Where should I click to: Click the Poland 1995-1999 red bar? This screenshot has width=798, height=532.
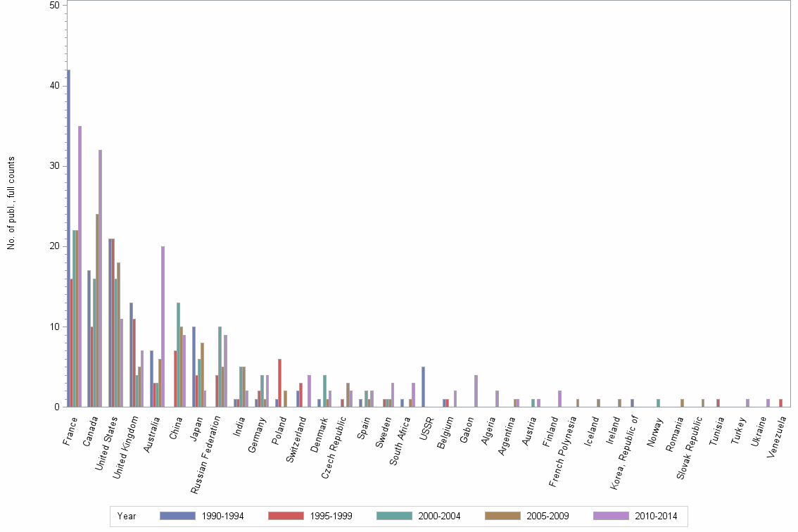click(279, 384)
